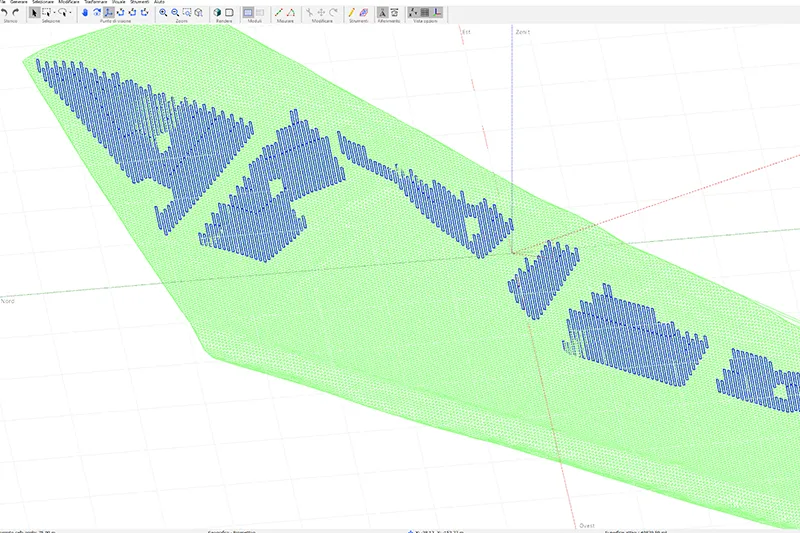Toggle shaded rendering cube mode

coord(216,12)
